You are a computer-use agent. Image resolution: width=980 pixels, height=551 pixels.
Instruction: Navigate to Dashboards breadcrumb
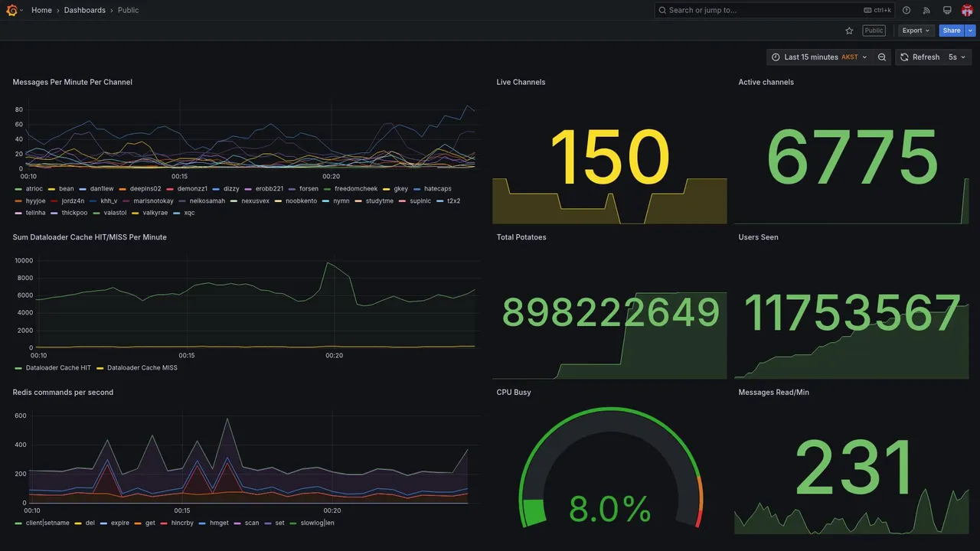click(x=85, y=10)
